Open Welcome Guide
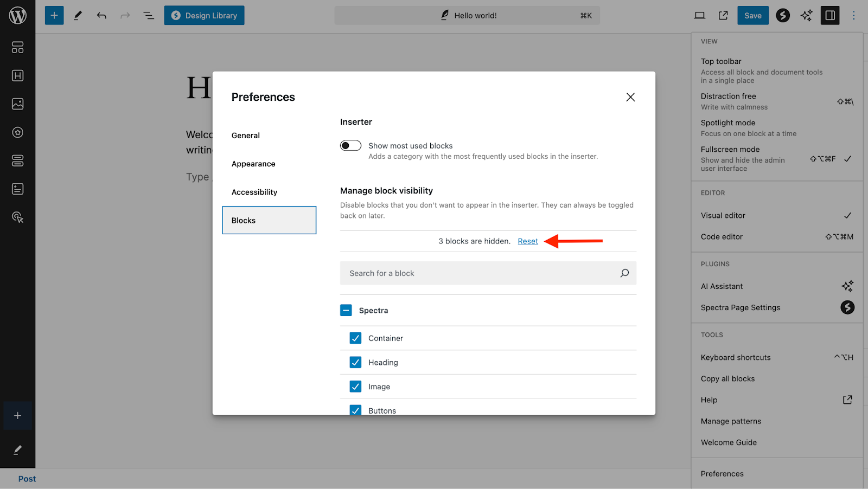The image size is (868, 489). pyautogui.click(x=777, y=442)
